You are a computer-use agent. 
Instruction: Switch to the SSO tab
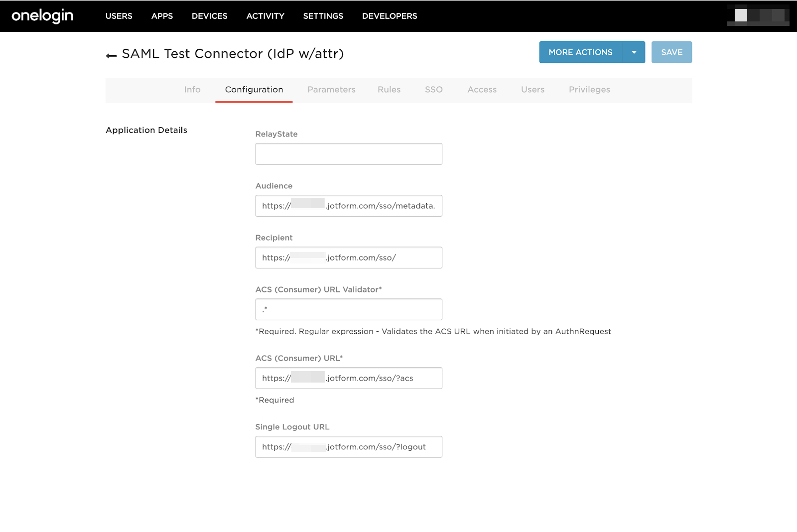point(433,90)
